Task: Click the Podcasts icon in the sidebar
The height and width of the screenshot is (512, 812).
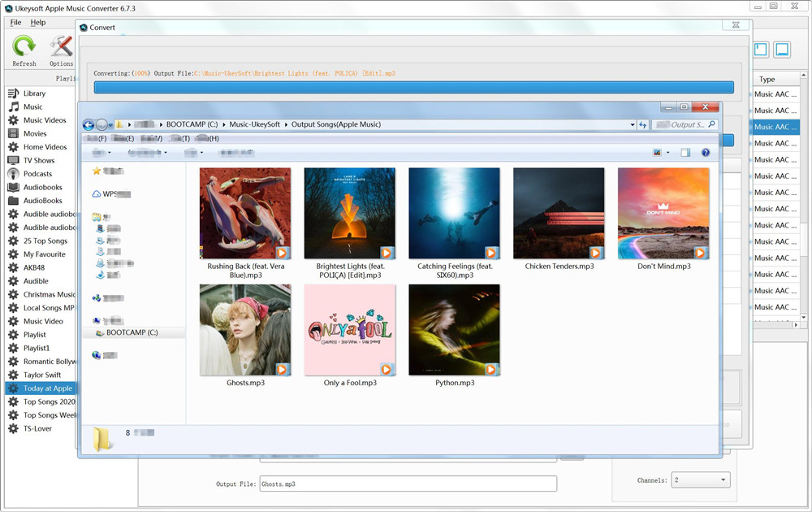Action: [x=14, y=174]
